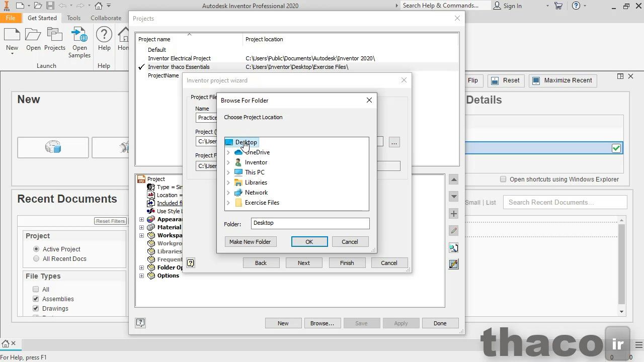This screenshot has height=362, width=644.
Task: Click the Save disk icon in quick access toolbar
Action: [50, 6]
